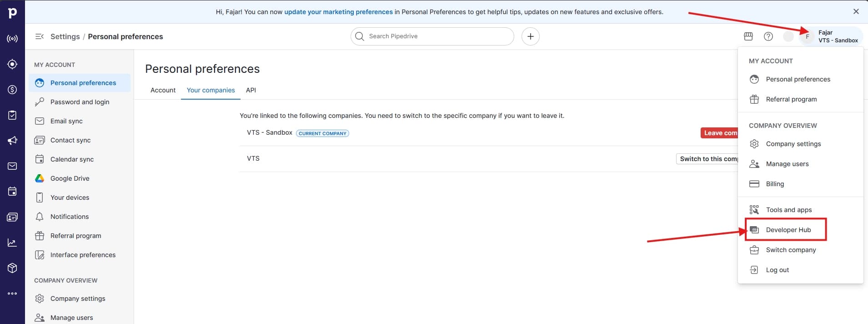Open Password and login settings
Screen dimensions: 868x324
coord(80,102)
